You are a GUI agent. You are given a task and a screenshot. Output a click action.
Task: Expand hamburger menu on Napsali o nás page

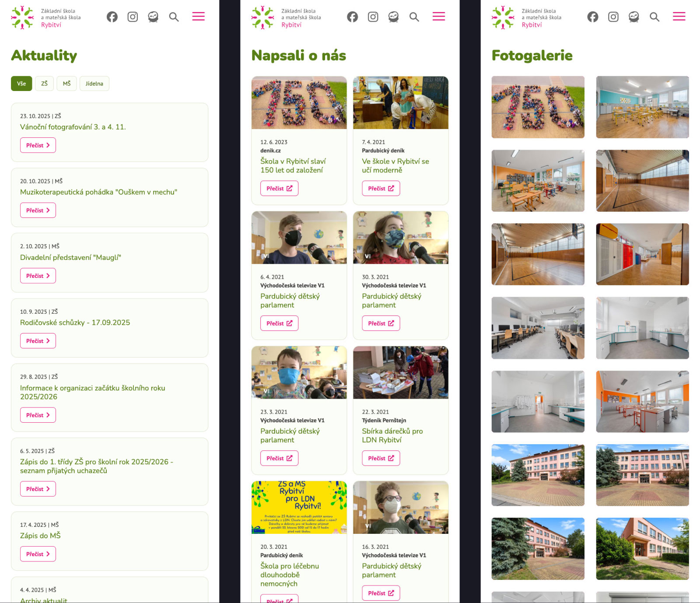pos(438,17)
